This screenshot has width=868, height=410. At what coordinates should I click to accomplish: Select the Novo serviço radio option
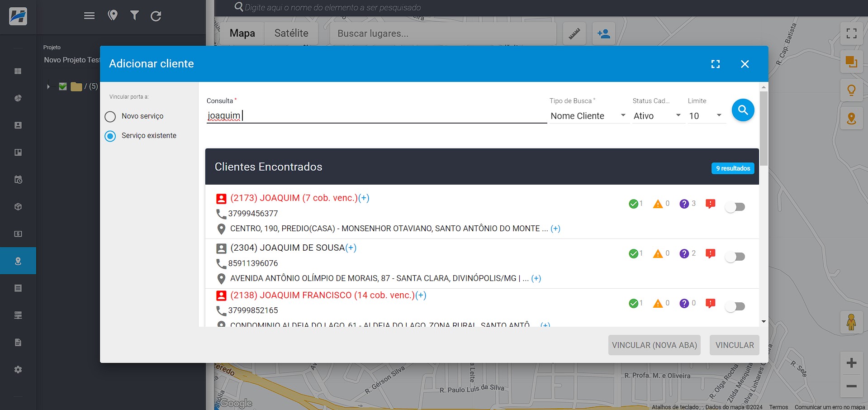tap(110, 117)
